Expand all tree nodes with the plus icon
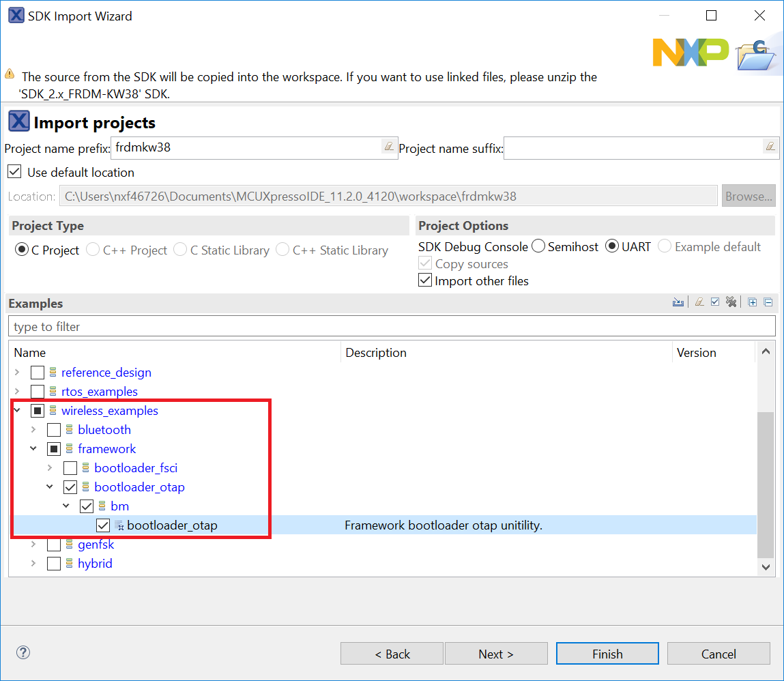This screenshot has height=681, width=784. pos(752,301)
